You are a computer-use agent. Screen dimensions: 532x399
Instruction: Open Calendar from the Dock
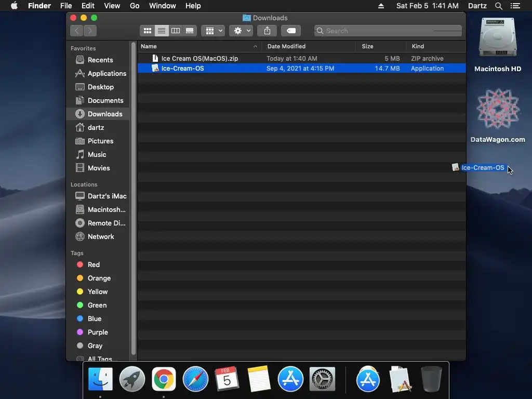[227, 379]
